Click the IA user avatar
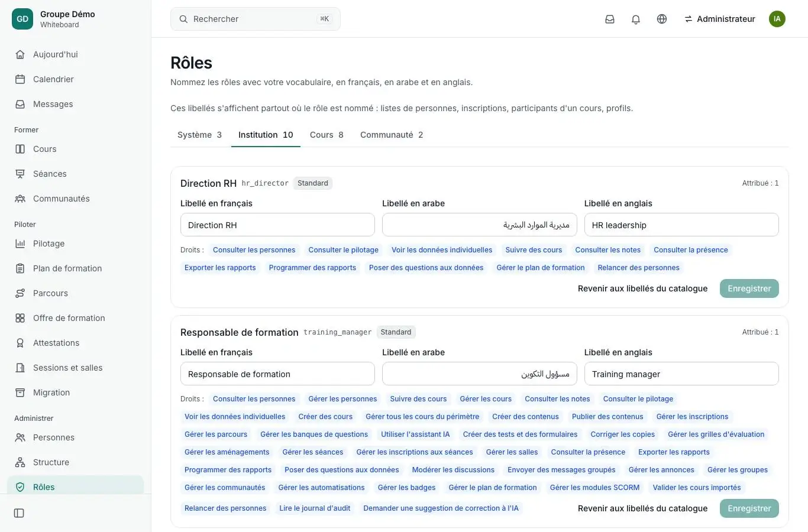808x532 pixels. [777, 19]
